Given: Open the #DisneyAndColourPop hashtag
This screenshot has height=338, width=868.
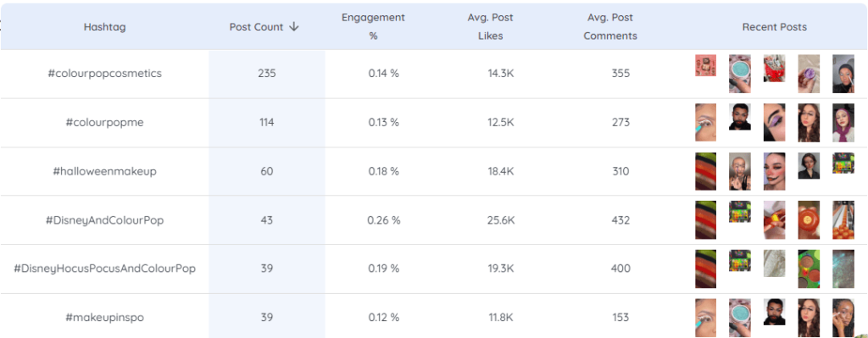Looking at the screenshot, I should click(x=104, y=220).
